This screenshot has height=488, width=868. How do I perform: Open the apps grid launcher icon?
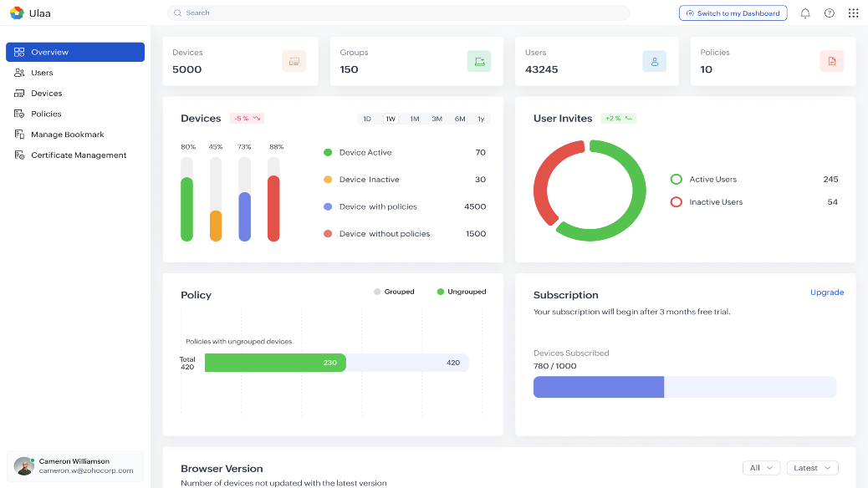853,13
